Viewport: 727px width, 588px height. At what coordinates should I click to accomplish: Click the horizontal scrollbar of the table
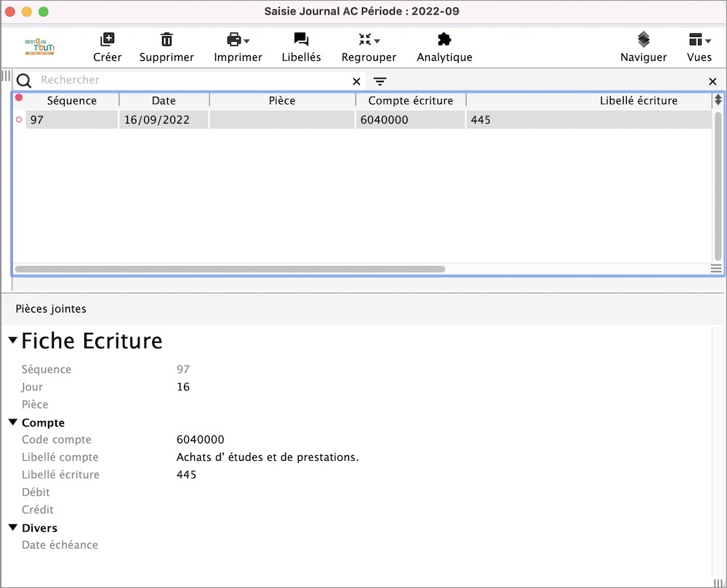[230, 269]
